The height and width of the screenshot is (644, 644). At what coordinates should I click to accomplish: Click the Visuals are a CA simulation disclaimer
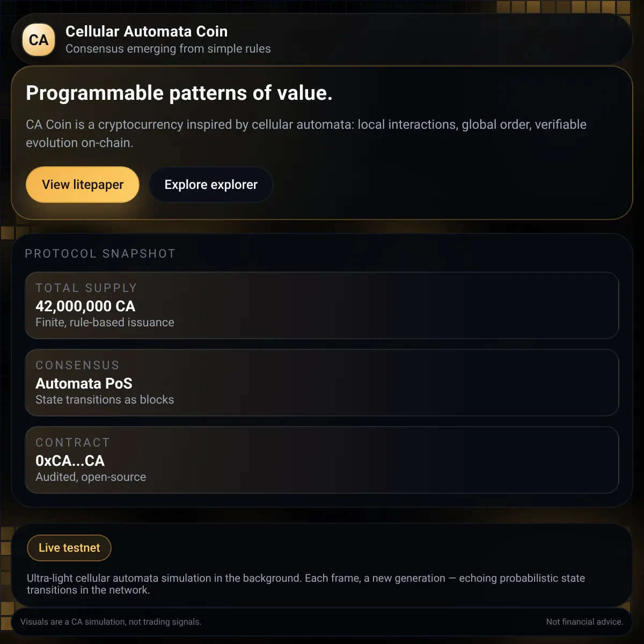pyautogui.click(x=111, y=622)
